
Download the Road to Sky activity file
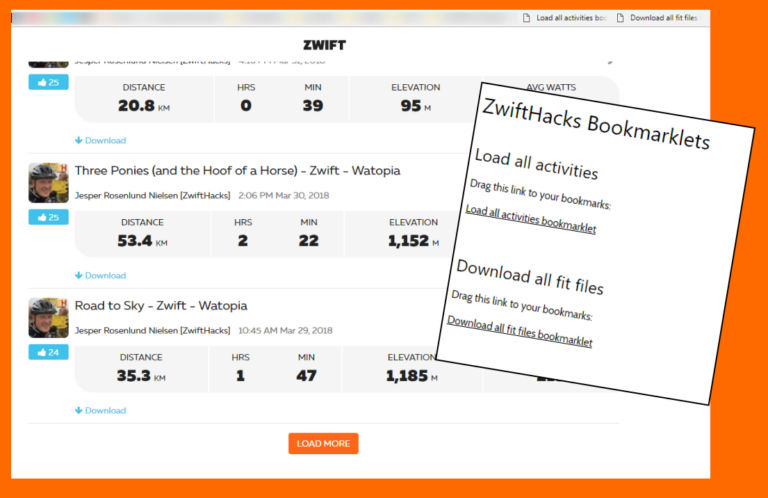pos(100,410)
